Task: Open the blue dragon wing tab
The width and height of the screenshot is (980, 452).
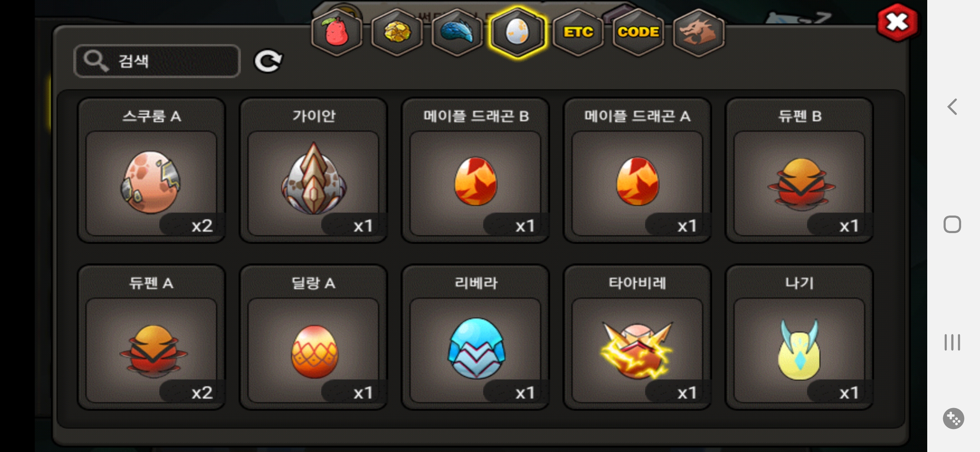Action: [457, 32]
